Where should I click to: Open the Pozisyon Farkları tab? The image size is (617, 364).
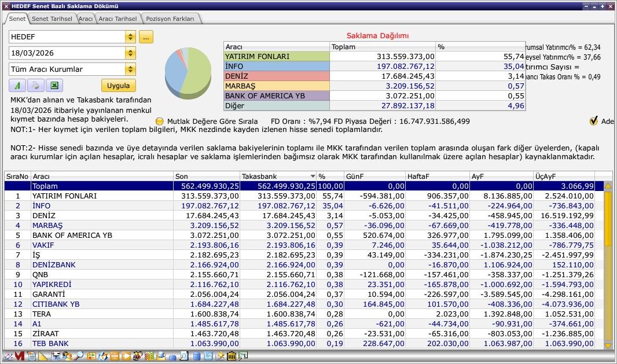pos(170,19)
